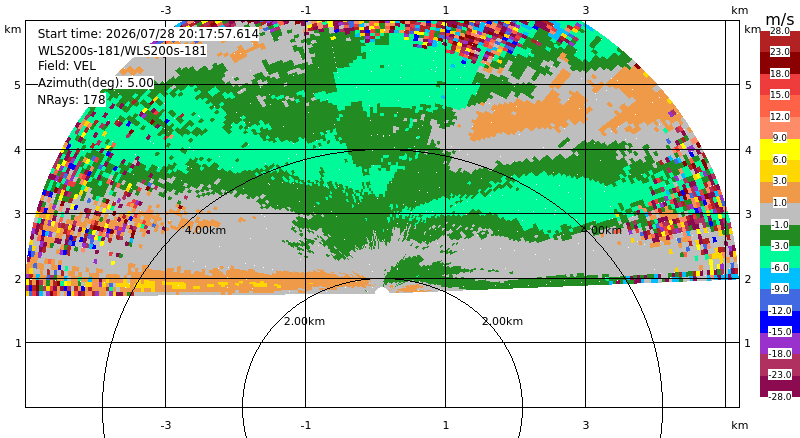Click the Azimuth(deg): 5.00 label

[95, 82]
